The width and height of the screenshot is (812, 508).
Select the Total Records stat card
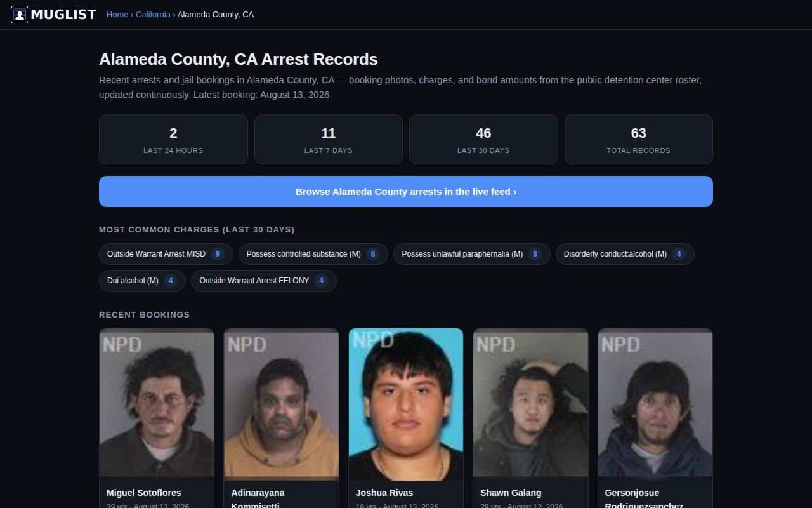[638, 139]
